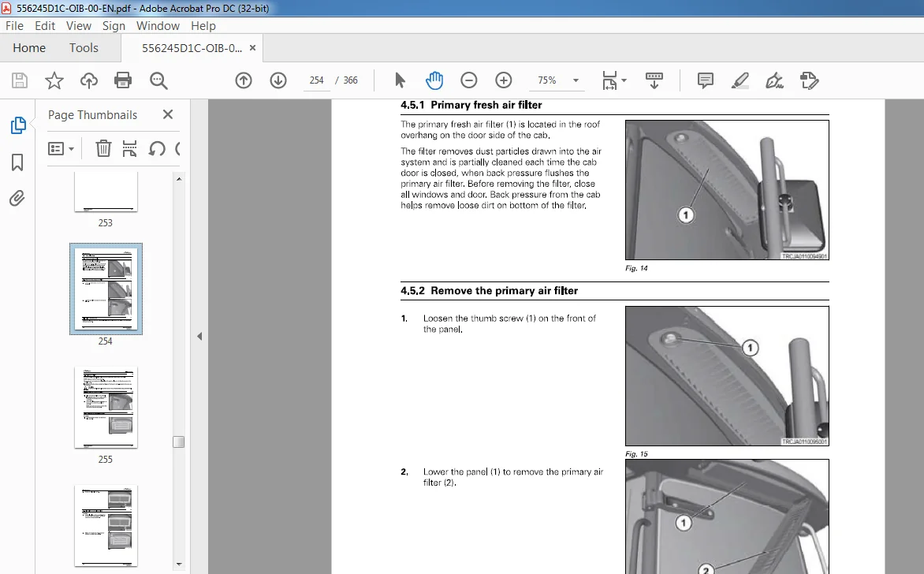Open the Page Thumbnails pane icon
Viewport: 924px width, 574px height.
[x=17, y=125]
